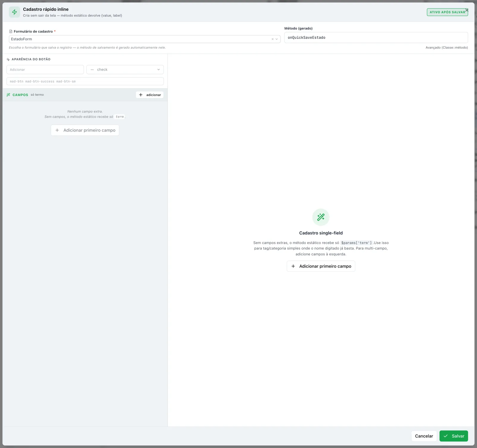Screen dimensions: 477x448
Task: Click the onQuickSaveEstado method field
Action: (376, 38)
